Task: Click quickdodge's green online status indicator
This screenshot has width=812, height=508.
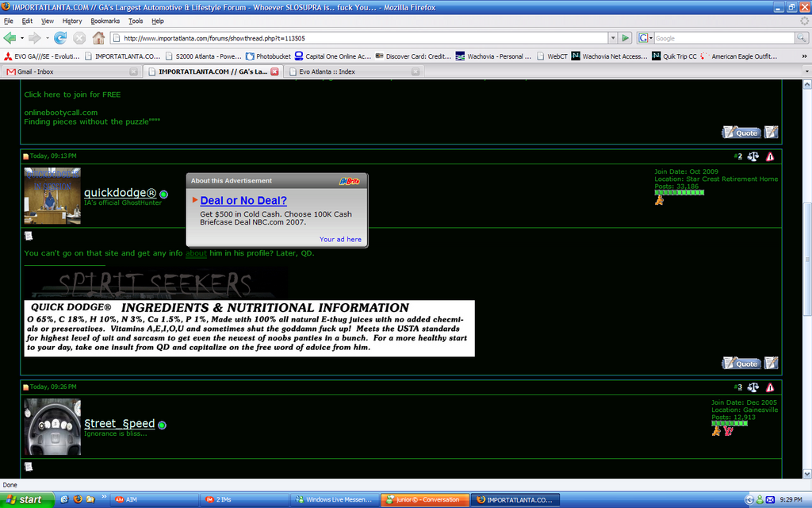Action: [x=163, y=194]
